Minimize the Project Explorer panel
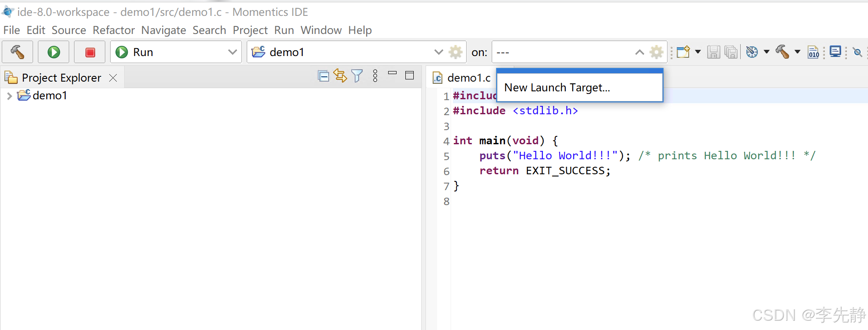 tap(393, 73)
